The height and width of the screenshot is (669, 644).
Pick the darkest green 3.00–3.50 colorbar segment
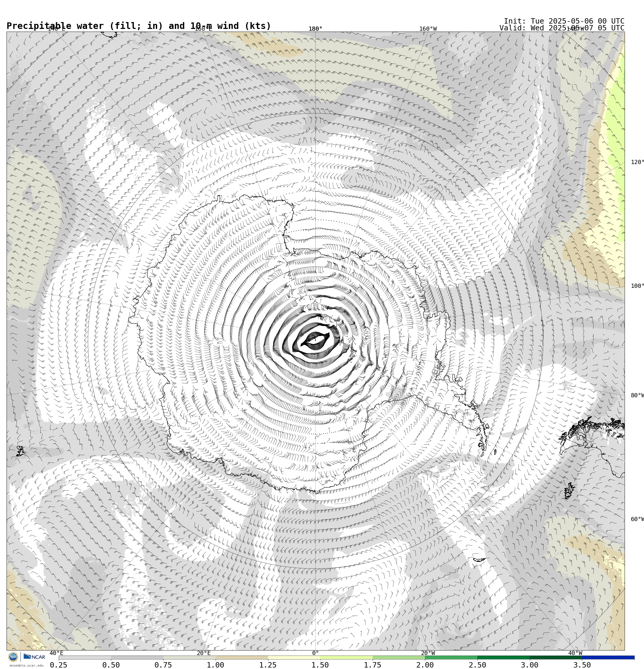click(556, 657)
